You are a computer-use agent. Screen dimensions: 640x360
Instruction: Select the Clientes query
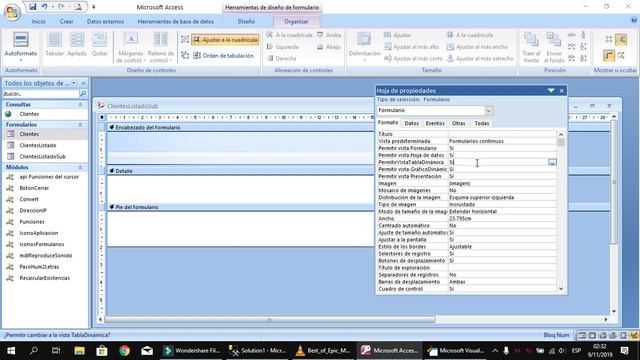[29, 114]
